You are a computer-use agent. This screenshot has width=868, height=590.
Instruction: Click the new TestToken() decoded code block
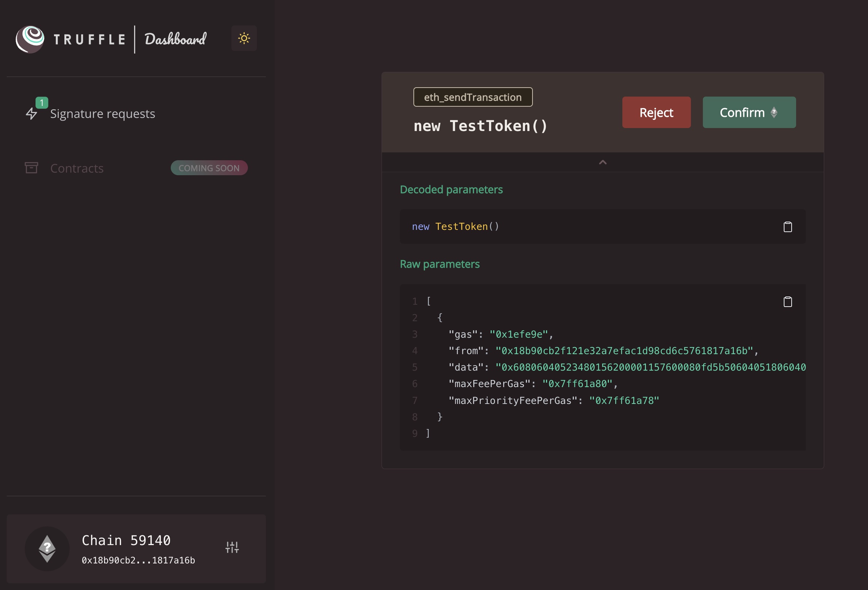click(455, 226)
